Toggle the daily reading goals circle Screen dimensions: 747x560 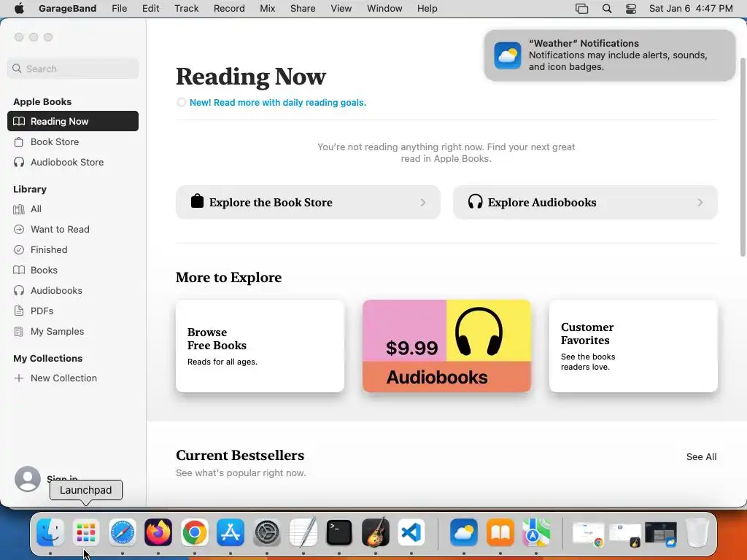pyautogui.click(x=181, y=102)
